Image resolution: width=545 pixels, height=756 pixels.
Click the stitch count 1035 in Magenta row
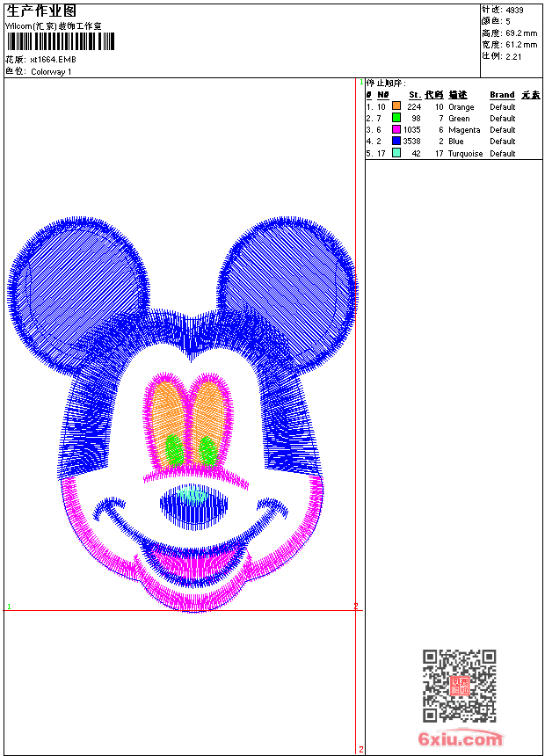tap(412, 130)
